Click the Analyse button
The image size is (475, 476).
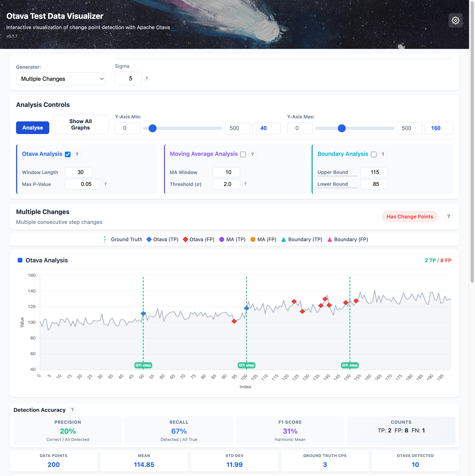(32, 128)
